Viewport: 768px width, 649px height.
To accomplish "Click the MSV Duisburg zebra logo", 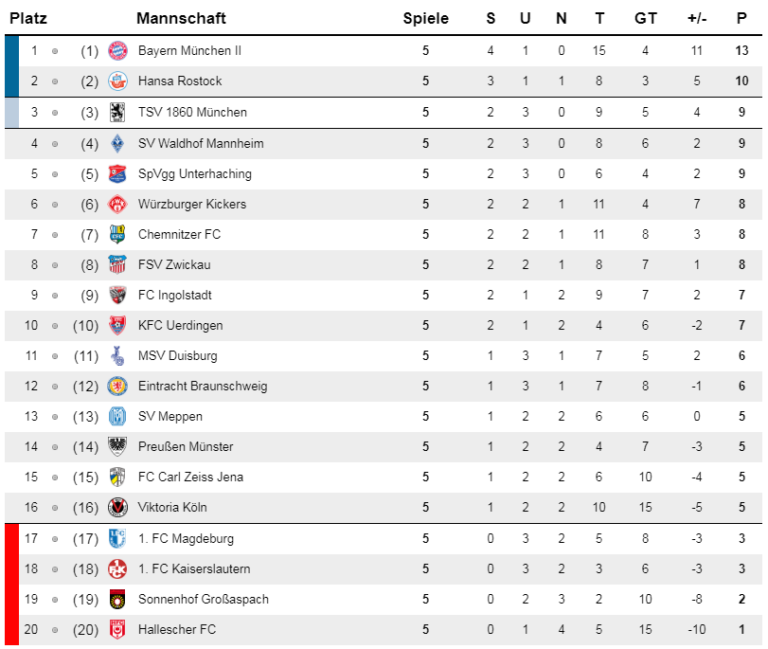I will pyautogui.click(x=118, y=356).
